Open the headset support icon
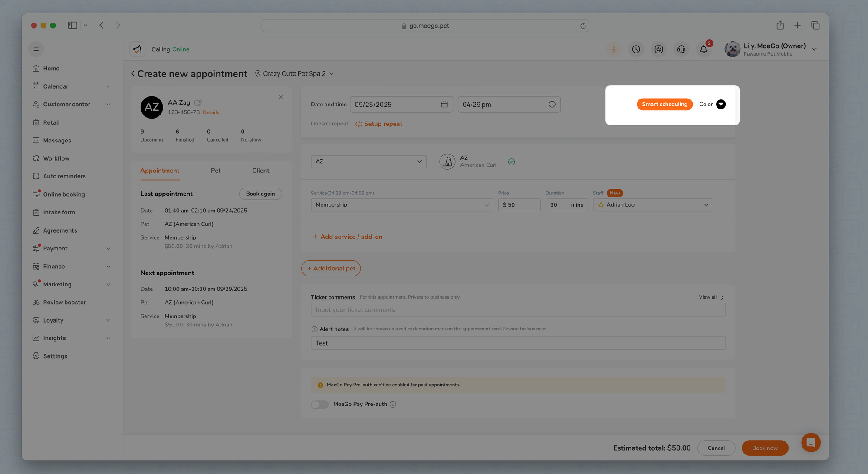868x474 pixels. tap(681, 49)
